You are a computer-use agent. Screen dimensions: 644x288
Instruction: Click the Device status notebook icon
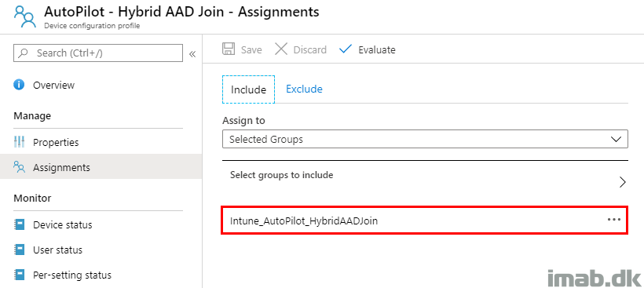[20, 224]
